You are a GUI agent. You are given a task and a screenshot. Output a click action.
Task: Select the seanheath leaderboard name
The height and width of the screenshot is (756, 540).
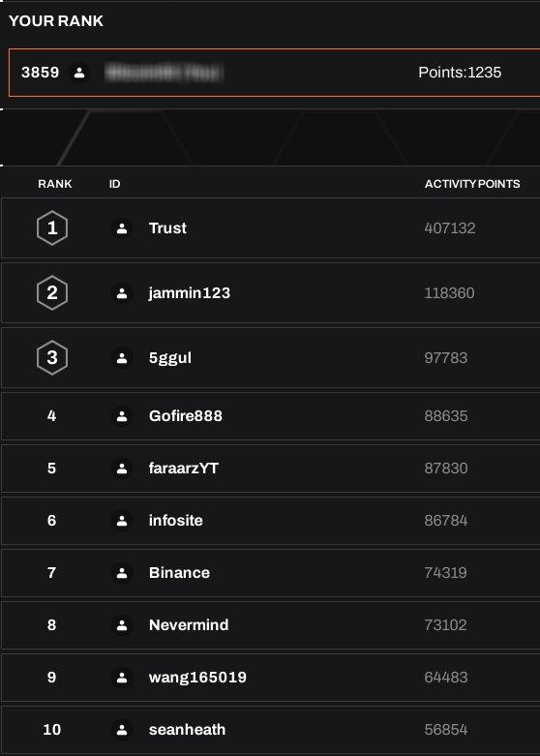(x=187, y=730)
